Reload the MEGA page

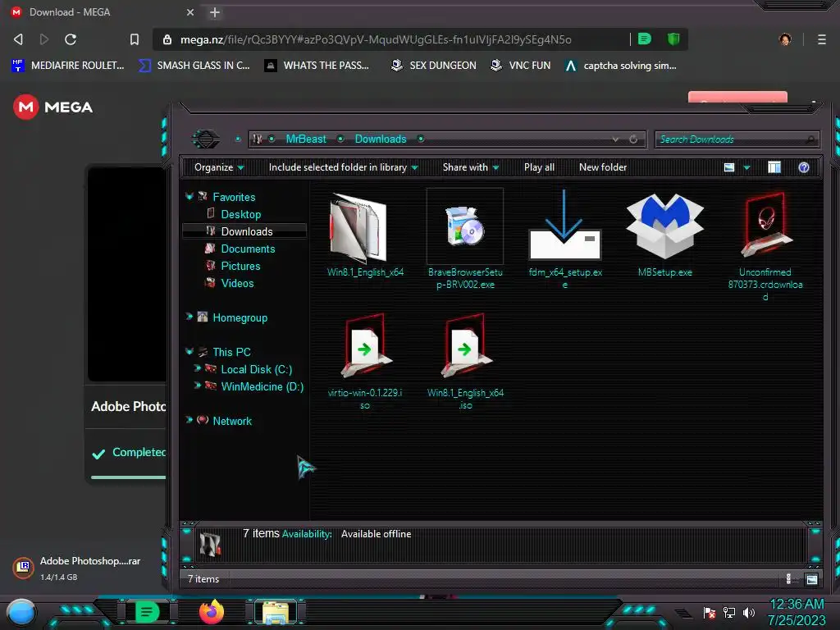[71, 39]
